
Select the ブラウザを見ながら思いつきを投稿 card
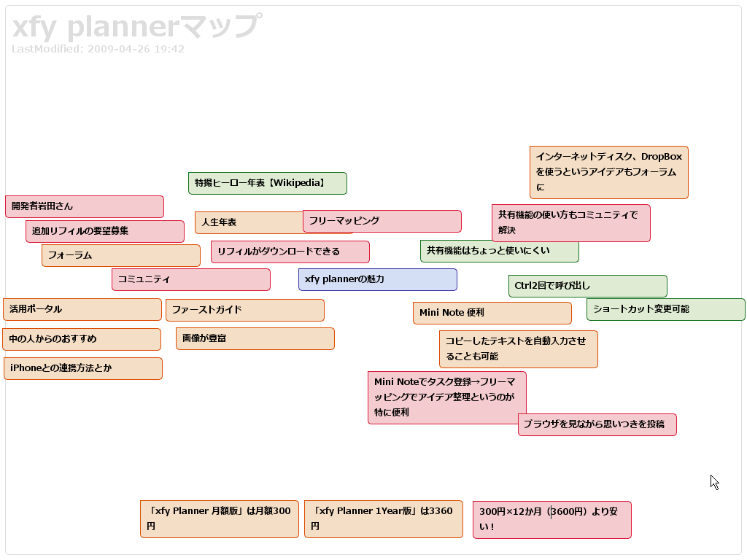pos(597,425)
